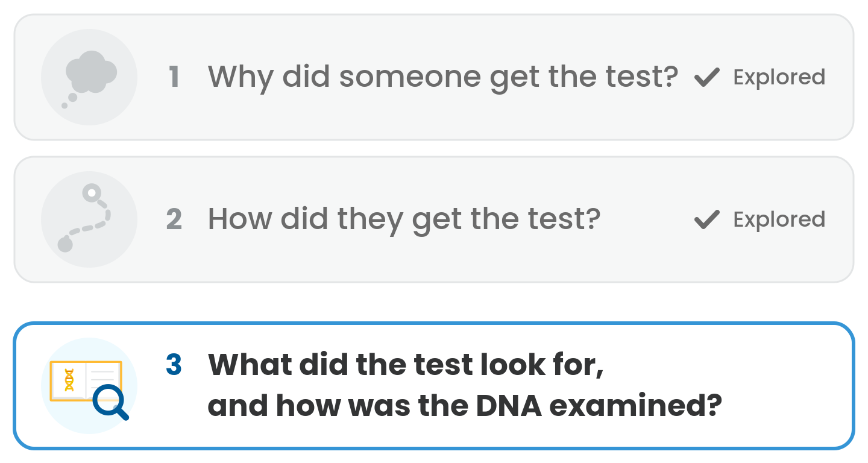Click the checkmark on the second card

pyautogui.click(x=707, y=219)
